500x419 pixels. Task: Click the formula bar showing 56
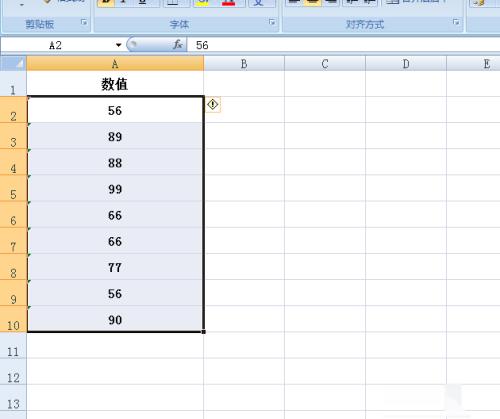(343, 45)
